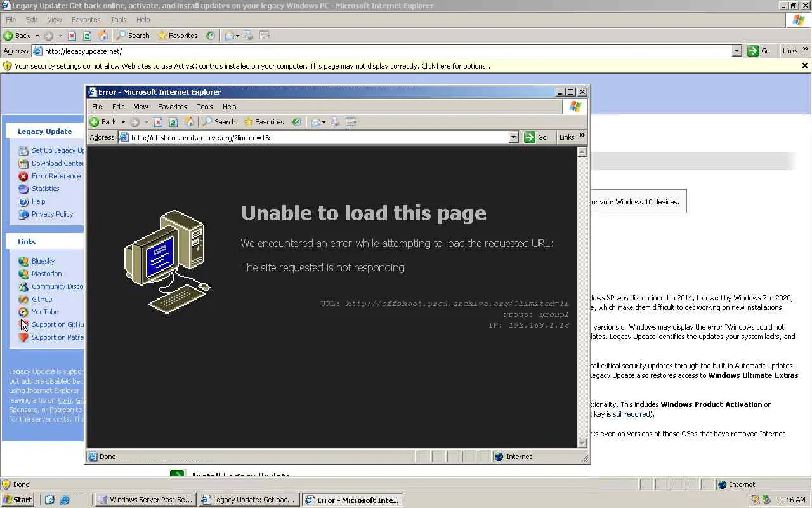
Task: Expand Links chevron in Error window
Action: 582,136
